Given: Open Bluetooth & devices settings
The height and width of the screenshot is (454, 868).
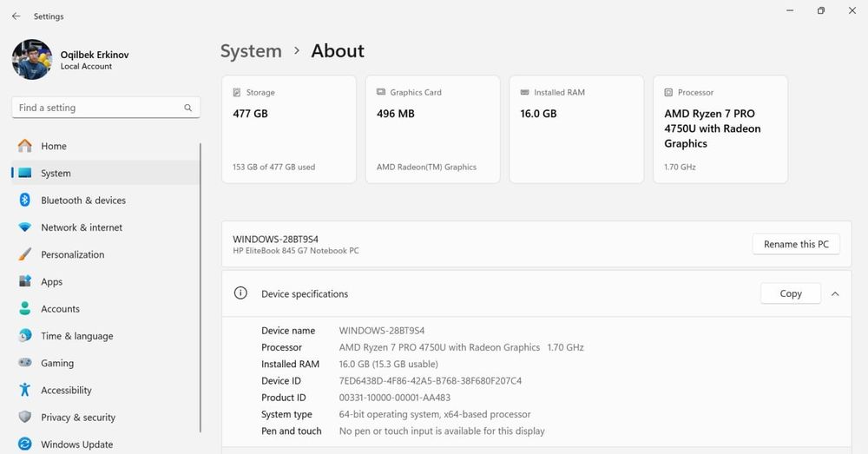Looking at the screenshot, I should (x=105, y=200).
